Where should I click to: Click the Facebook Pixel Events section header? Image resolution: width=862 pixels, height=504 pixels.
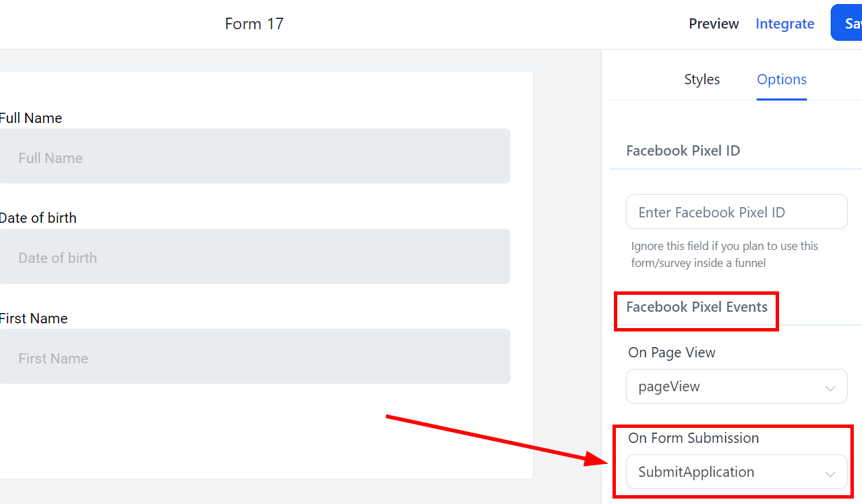tap(696, 307)
